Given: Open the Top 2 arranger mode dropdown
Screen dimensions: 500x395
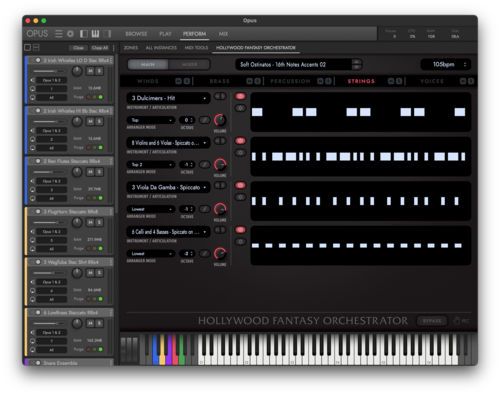Looking at the screenshot, I should pos(151,164).
